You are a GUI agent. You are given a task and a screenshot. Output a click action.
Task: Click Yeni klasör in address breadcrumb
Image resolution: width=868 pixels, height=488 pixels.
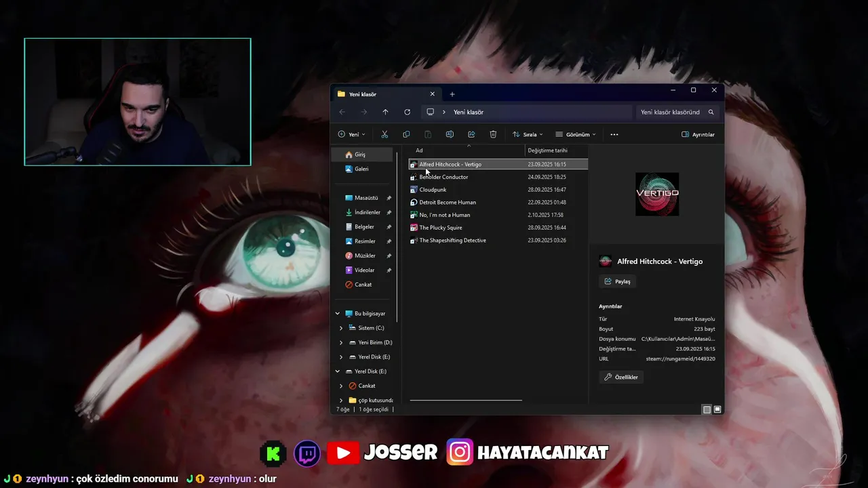click(469, 112)
